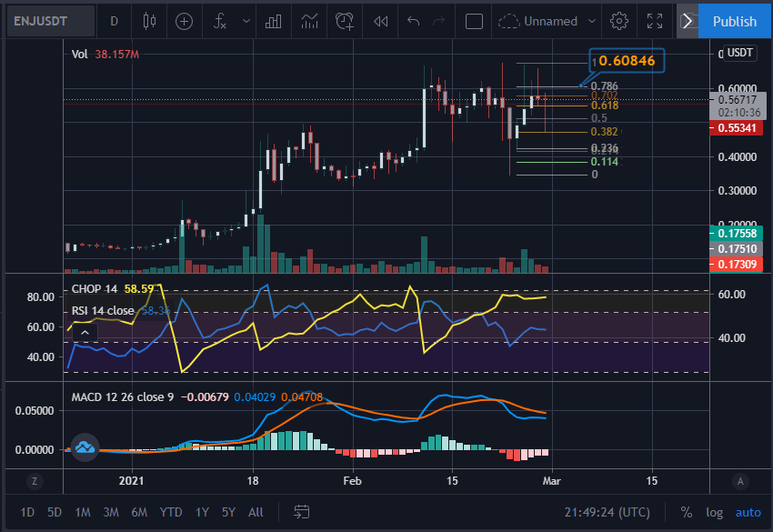Viewport: 773px width, 532px height.
Task: Select the 5D date range
Action: (55, 512)
